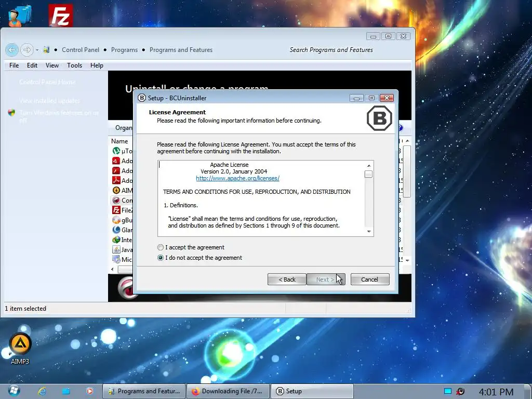
Task: Open Control Panel Home link
Action: (x=47, y=82)
